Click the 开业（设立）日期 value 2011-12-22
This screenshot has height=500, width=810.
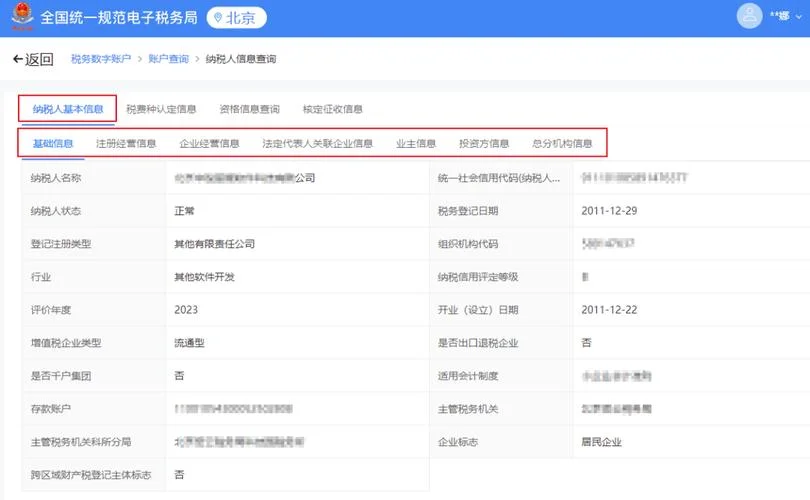tap(609, 310)
